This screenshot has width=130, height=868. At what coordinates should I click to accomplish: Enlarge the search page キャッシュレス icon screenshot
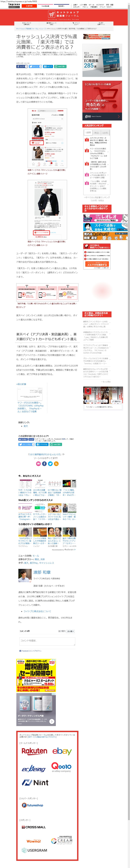point(47,138)
